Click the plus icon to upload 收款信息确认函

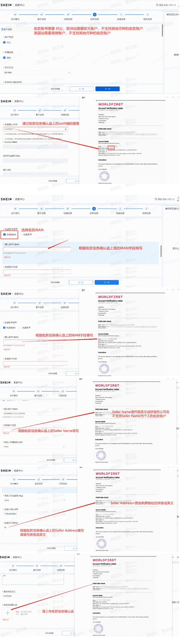pos(7,613)
